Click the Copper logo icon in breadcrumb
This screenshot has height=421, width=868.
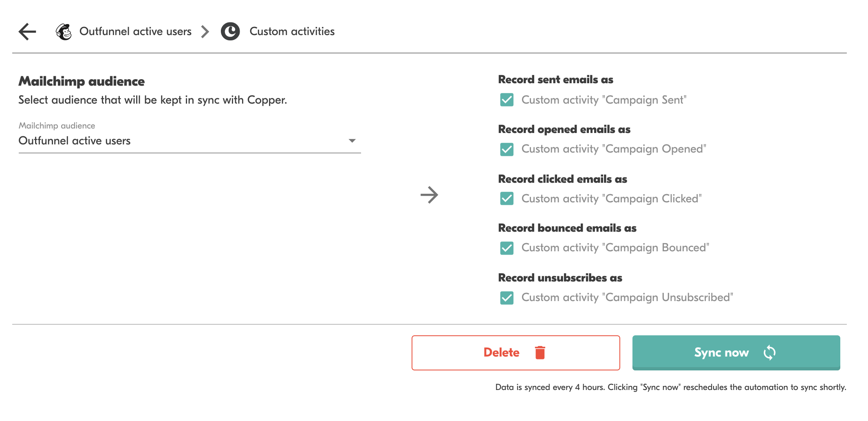tap(230, 31)
